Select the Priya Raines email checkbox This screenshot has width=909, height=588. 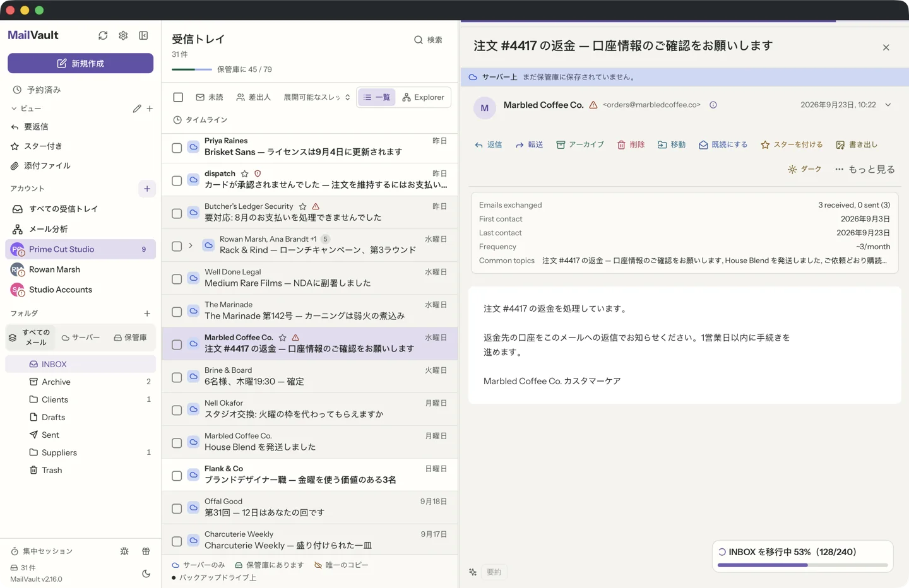pos(177,148)
